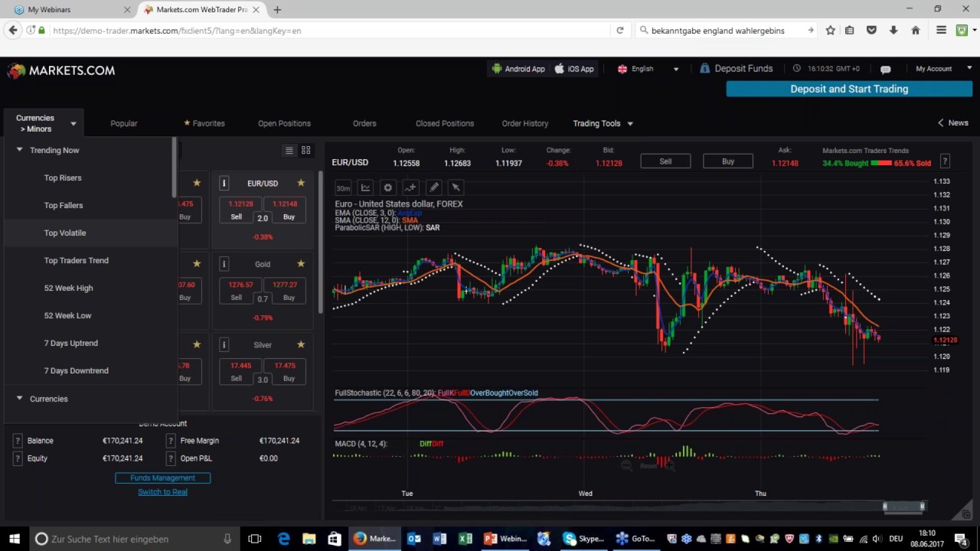The image size is (980, 551).
Task: Click the help icon beside Traders Trends
Action: [945, 161]
